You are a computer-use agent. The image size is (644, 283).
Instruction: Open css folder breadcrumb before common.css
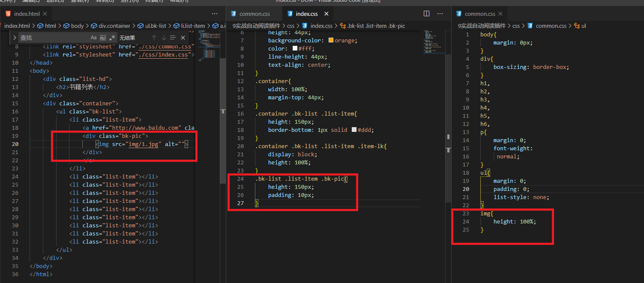516,26
